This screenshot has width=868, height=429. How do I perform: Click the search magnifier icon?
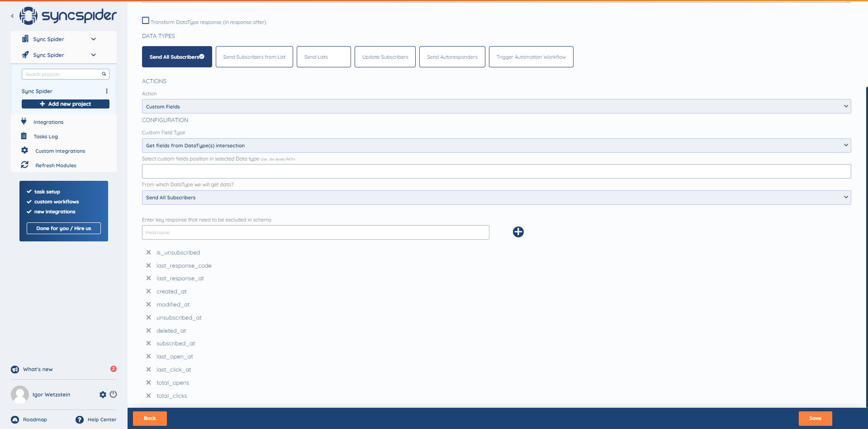click(104, 74)
